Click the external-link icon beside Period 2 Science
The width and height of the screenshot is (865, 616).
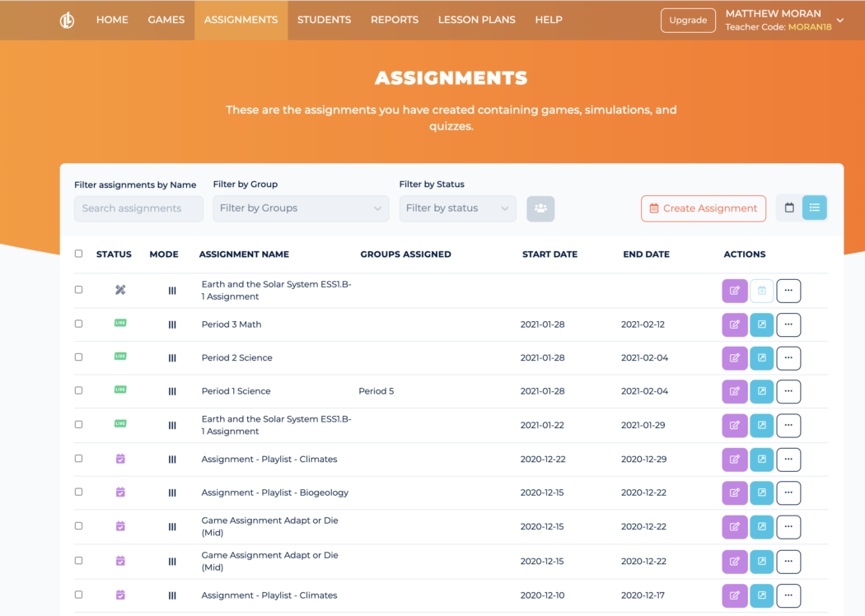tap(761, 358)
